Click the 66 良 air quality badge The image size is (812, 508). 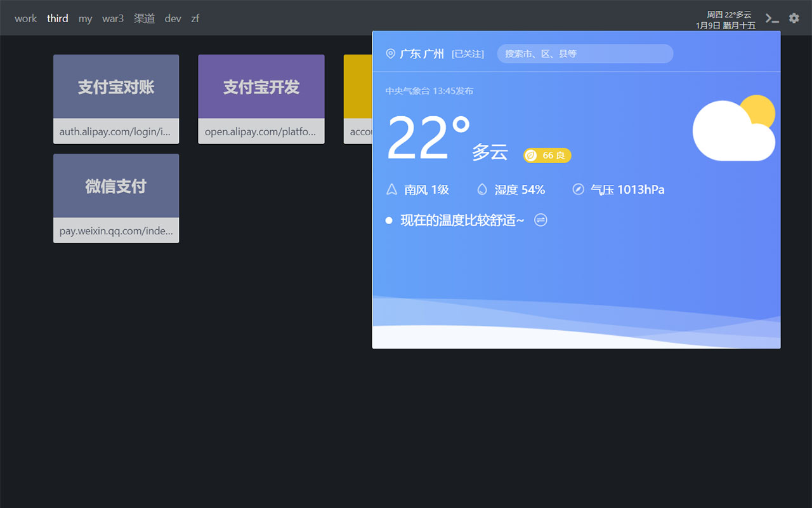[547, 155]
